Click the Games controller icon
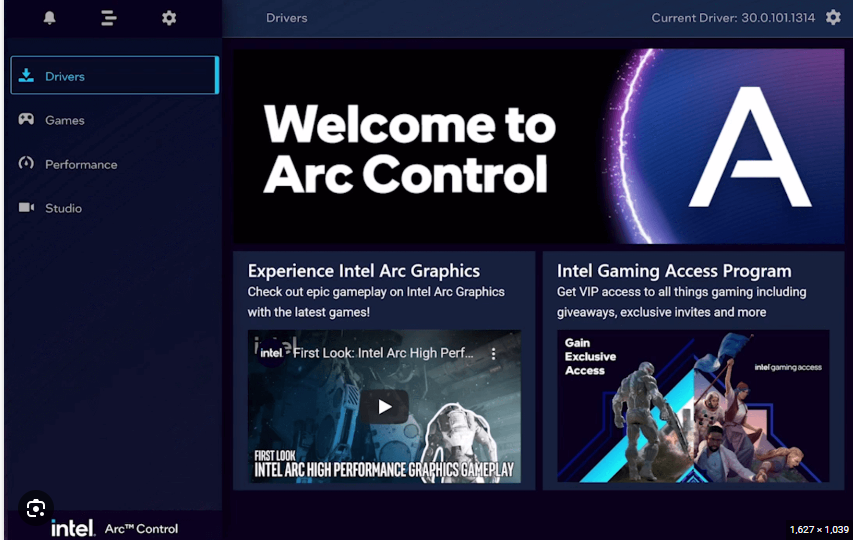The width and height of the screenshot is (853, 540). [x=26, y=119]
